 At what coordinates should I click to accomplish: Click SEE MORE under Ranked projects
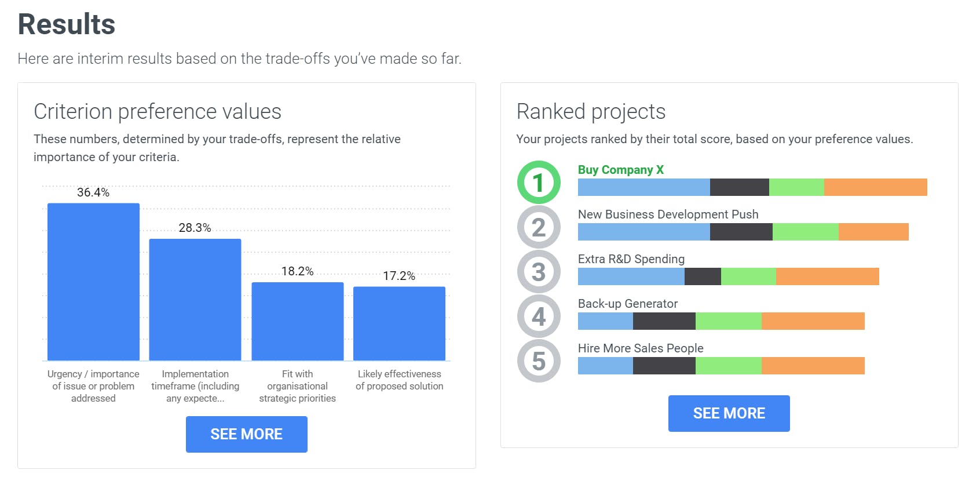(x=729, y=413)
